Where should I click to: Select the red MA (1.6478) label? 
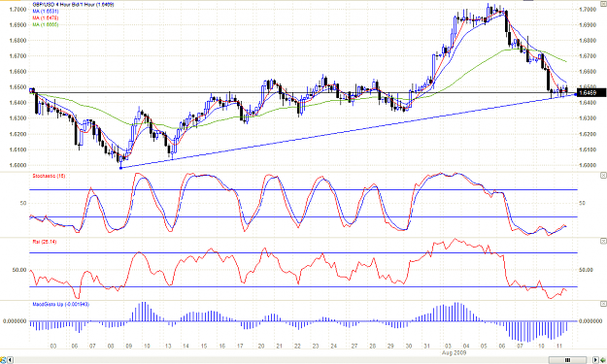pos(46,17)
